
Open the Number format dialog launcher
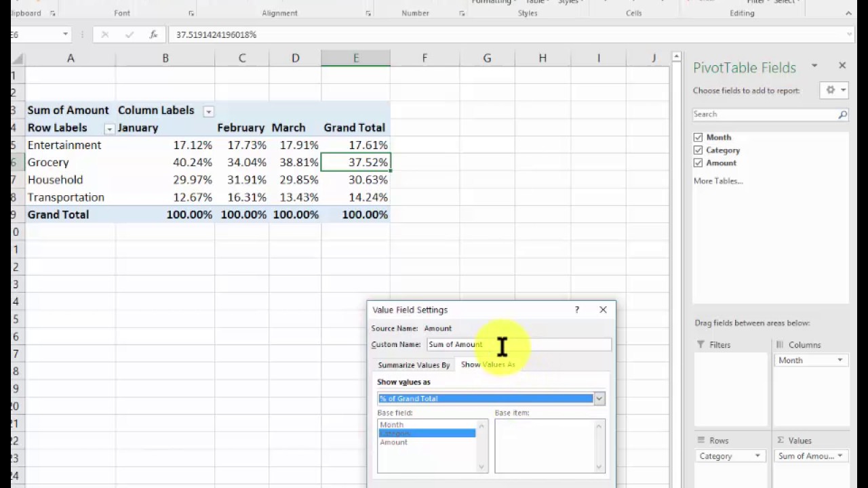click(x=462, y=14)
